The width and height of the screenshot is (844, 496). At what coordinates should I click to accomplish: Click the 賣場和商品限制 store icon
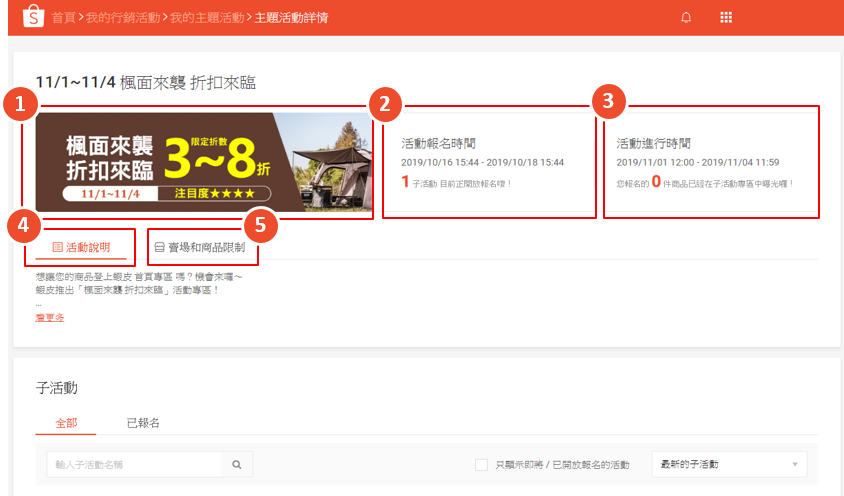tap(159, 247)
